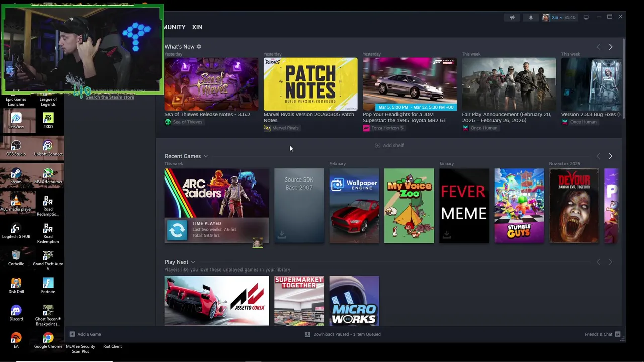Select the Google Chrome desktop icon
644x362 pixels.
48,340
